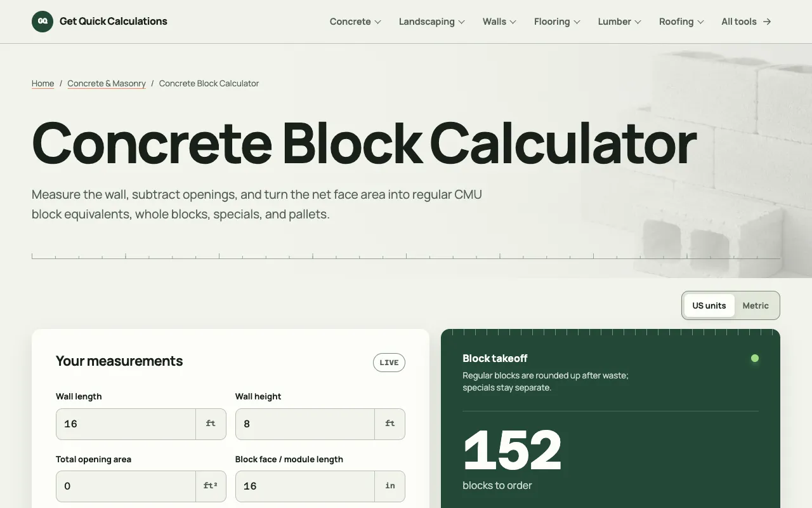Switch to Metric units
812x508 pixels.
(x=756, y=305)
